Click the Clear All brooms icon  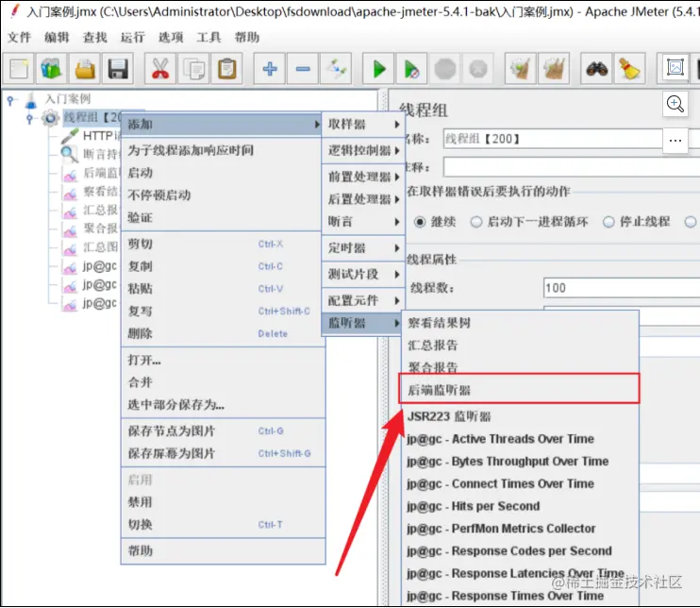pyautogui.click(x=554, y=69)
